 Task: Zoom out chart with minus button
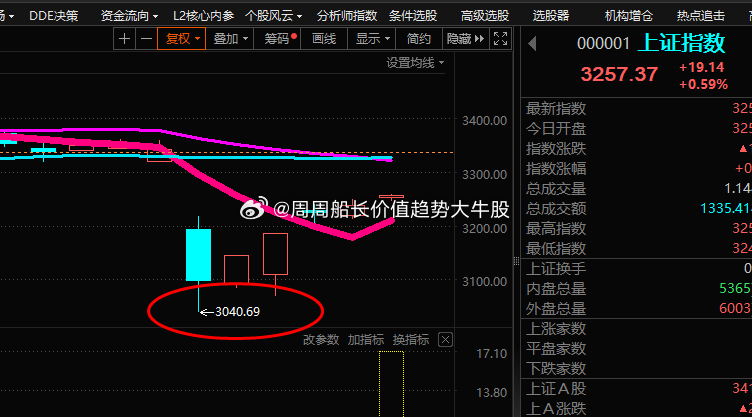click(146, 38)
